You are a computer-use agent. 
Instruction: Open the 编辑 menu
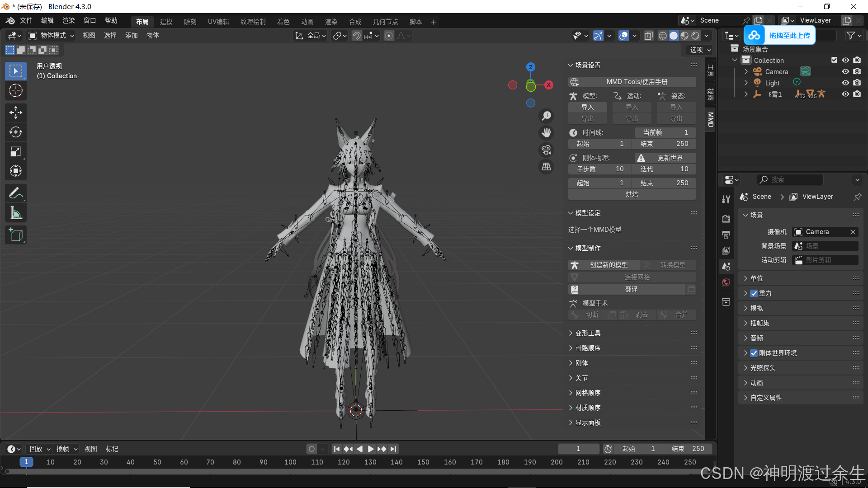pos(47,20)
